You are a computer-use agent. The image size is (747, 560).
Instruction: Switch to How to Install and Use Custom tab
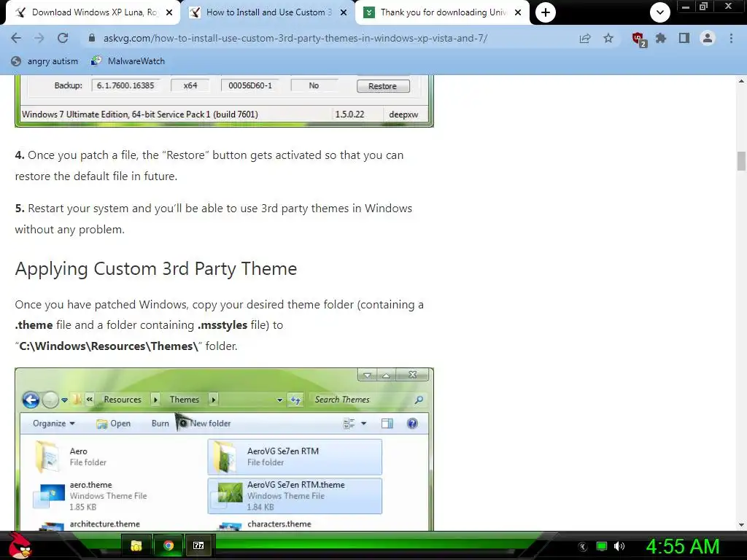[267, 12]
